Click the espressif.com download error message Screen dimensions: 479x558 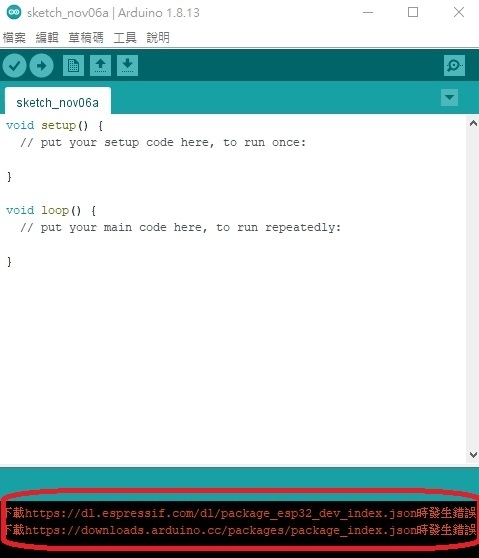pyautogui.click(x=241, y=513)
